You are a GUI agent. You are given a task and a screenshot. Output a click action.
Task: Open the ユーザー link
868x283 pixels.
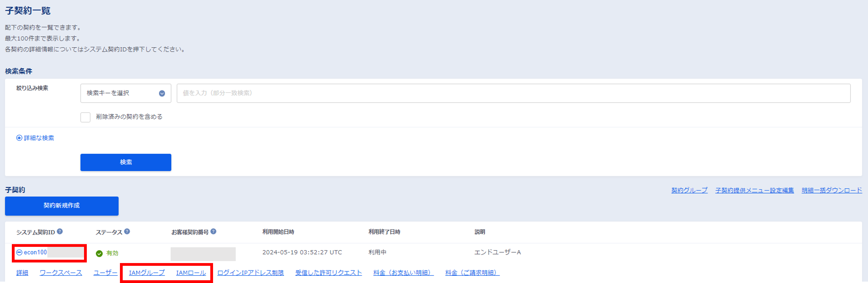tap(105, 273)
